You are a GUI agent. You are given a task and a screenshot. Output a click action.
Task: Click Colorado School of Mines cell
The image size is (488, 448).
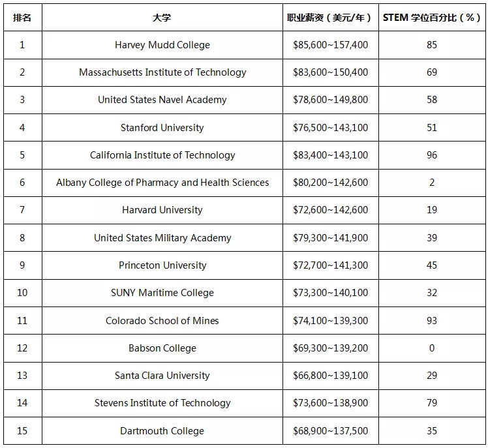(x=162, y=320)
